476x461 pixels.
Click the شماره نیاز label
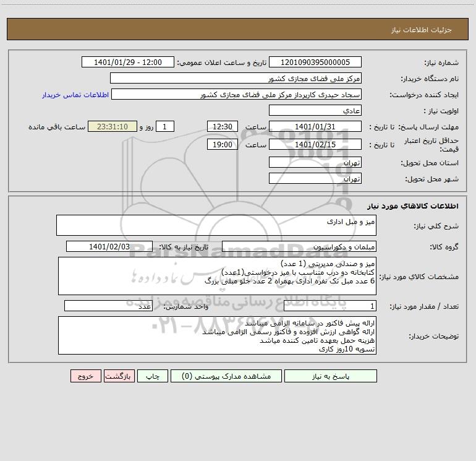pos(441,63)
